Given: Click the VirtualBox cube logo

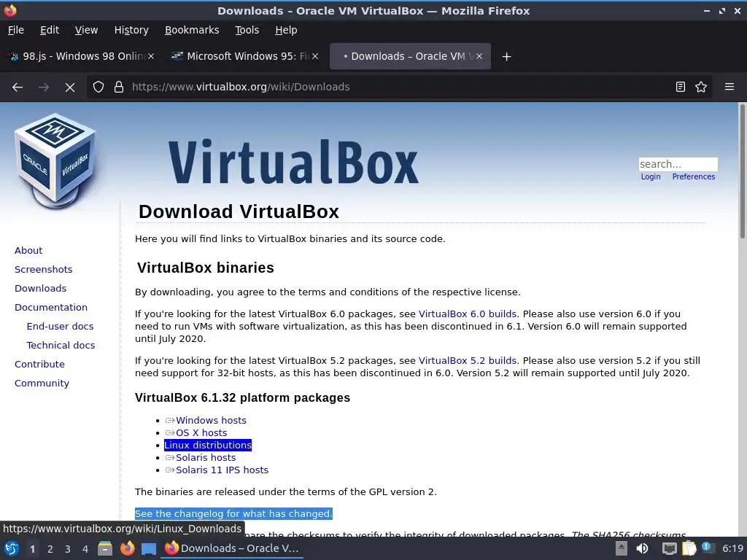Looking at the screenshot, I should click(55, 160).
